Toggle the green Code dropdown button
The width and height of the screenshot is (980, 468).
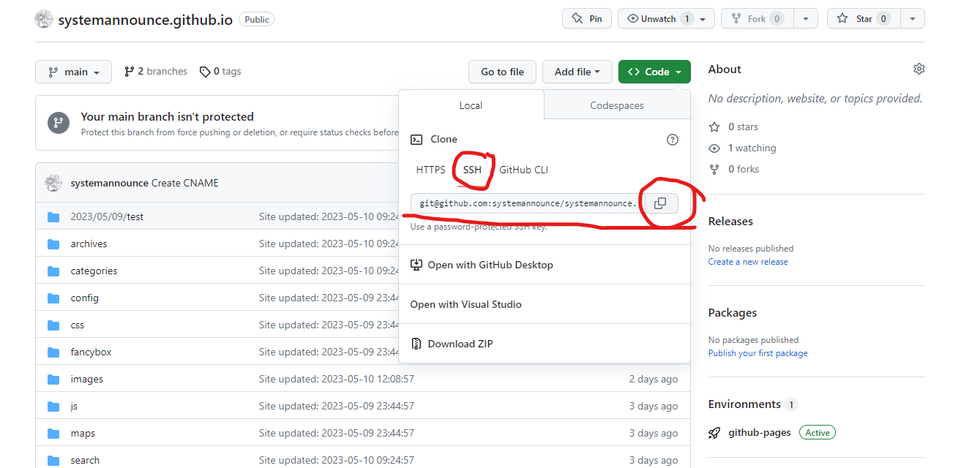tap(654, 72)
